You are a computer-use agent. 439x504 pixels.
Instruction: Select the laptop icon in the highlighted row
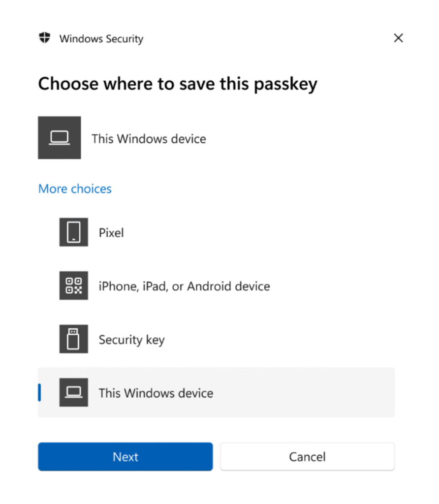pos(73,392)
